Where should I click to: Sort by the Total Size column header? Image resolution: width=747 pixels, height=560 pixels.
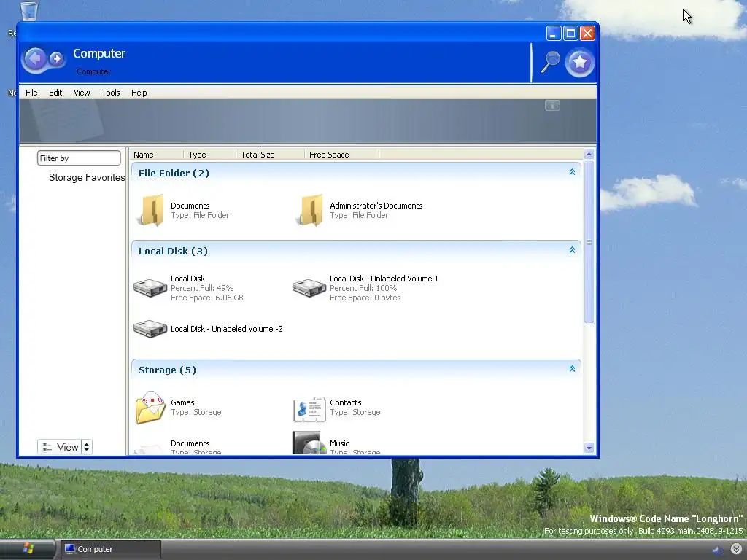(270, 155)
